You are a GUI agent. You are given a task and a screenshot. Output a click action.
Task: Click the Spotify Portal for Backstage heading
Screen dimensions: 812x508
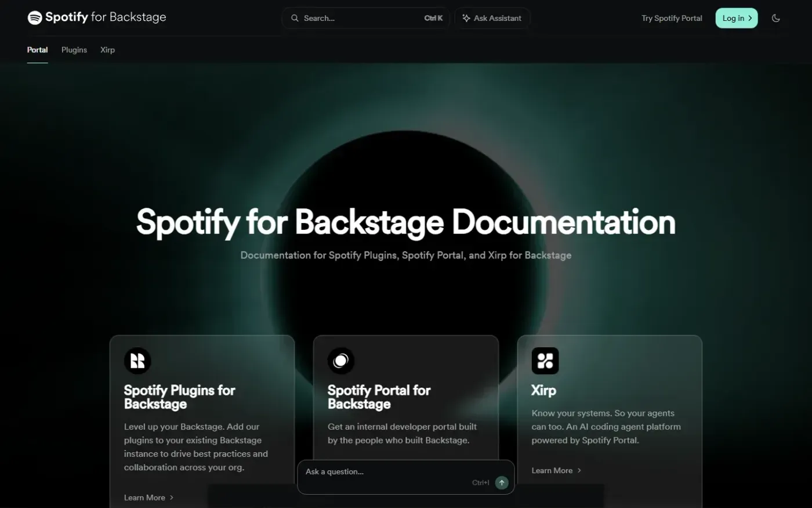coord(379,397)
